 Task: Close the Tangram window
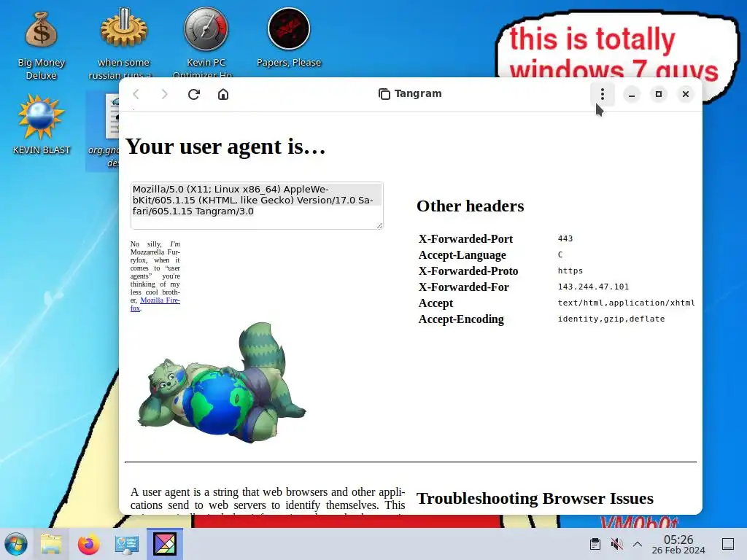686,94
